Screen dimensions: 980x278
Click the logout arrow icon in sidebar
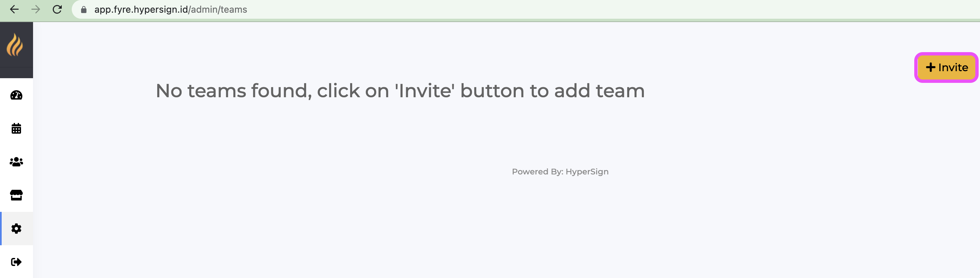click(x=16, y=262)
